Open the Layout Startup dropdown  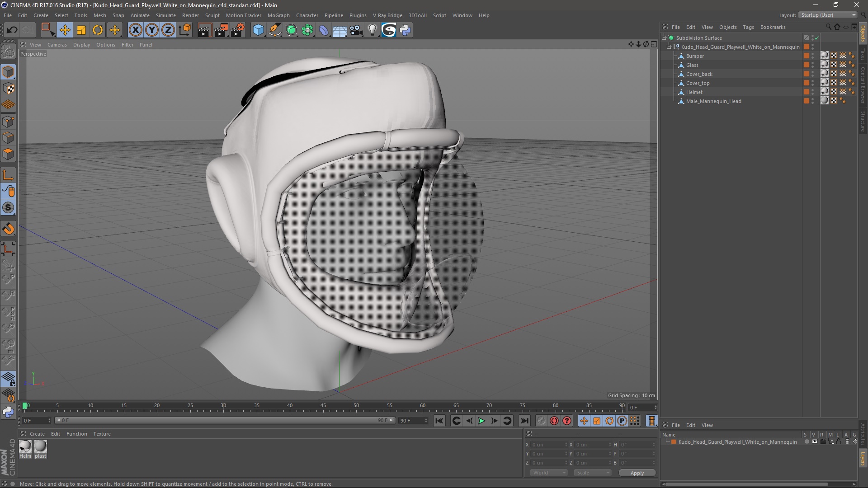point(828,15)
